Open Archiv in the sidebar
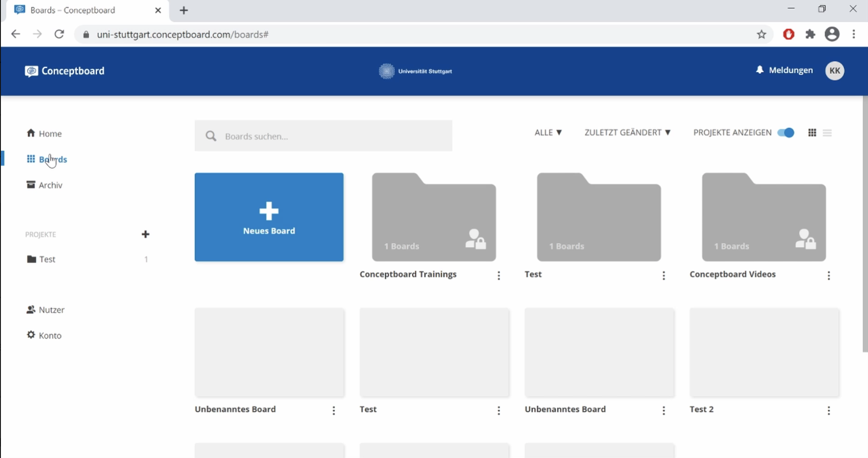This screenshot has height=458, width=868. coord(44,185)
